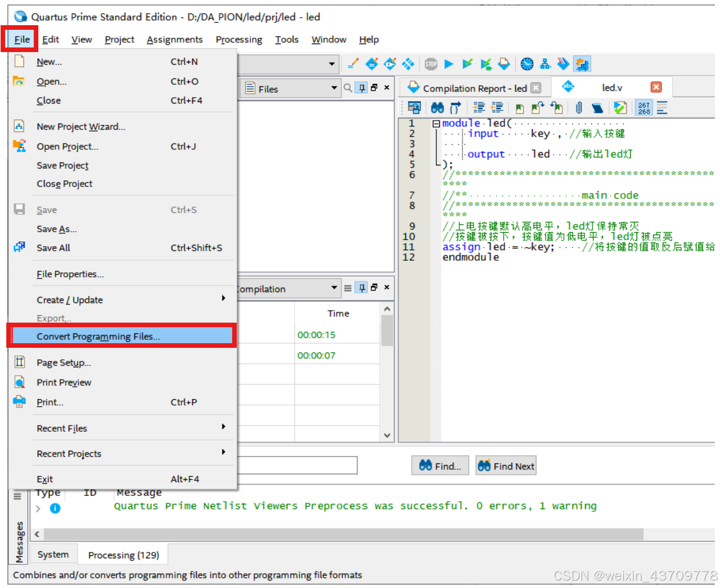Open the project revision dropdown in toolbar
Screen dimensions: 720x588
[x=332, y=64]
